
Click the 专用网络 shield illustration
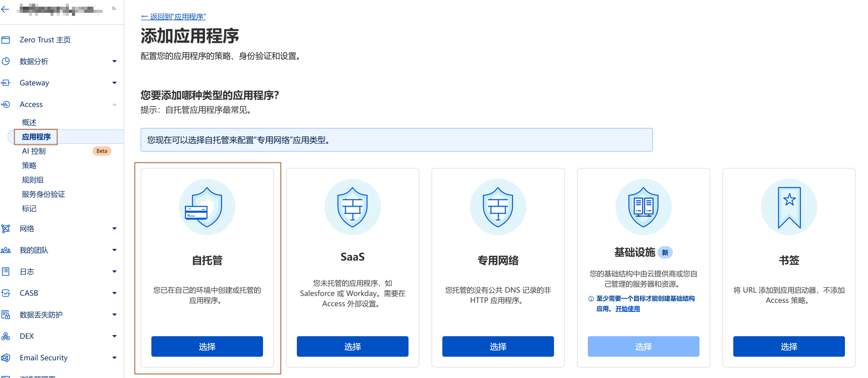498,207
